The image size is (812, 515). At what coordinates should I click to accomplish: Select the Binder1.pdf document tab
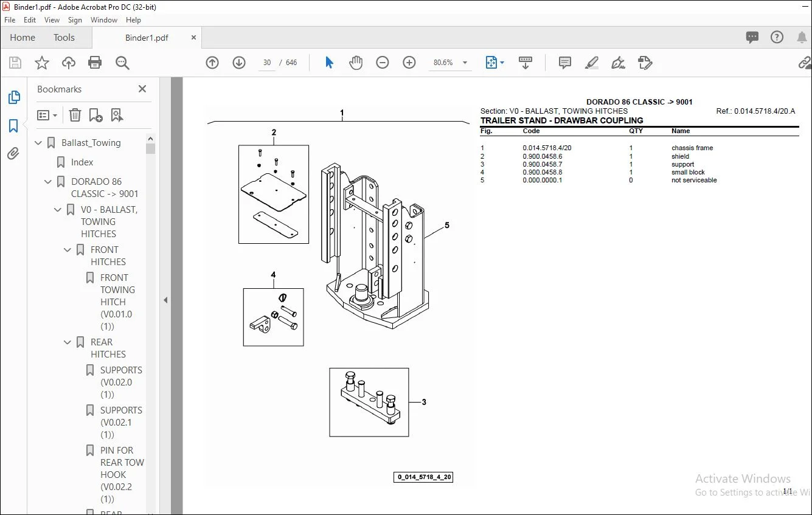tap(147, 38)
